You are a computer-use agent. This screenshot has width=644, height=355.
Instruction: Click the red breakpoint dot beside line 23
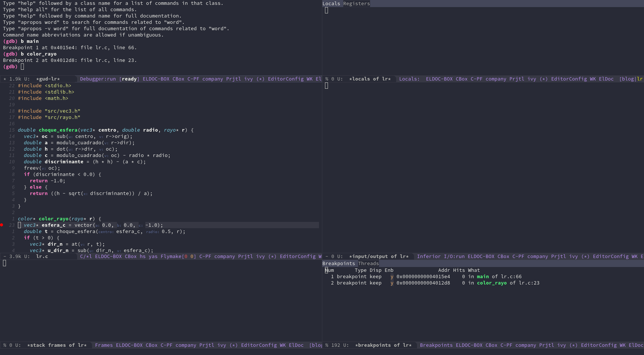click(x=1, y=225)
